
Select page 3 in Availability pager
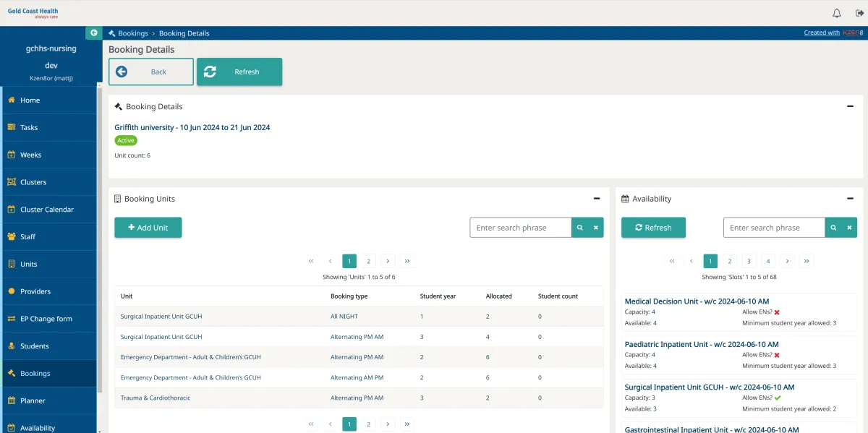pyautogui.click(x=749, y=261)
